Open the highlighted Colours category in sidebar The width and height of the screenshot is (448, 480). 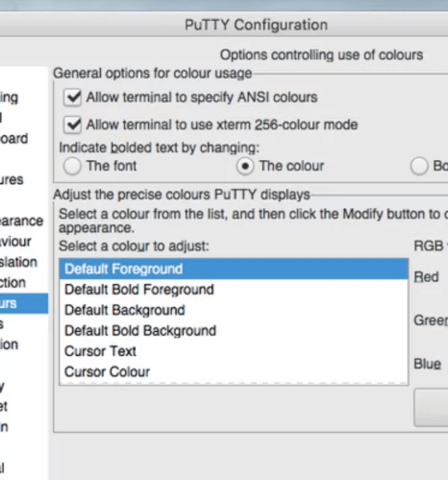click(24, 303)
